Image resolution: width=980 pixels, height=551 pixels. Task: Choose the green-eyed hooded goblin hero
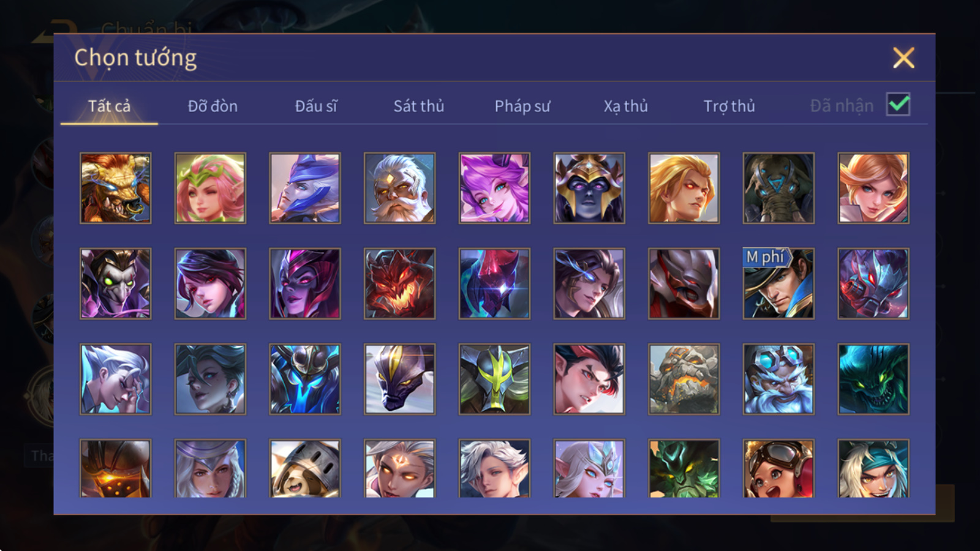tap(115, 283)
